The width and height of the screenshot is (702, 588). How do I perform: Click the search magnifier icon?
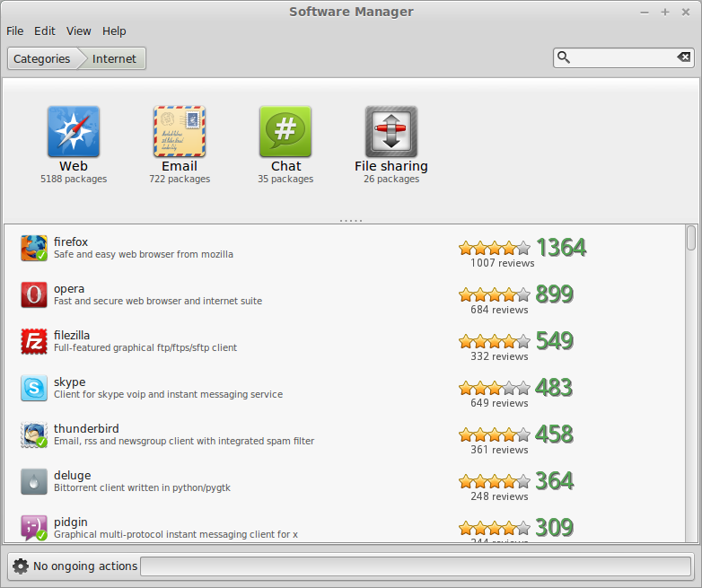tap(564, 57)
